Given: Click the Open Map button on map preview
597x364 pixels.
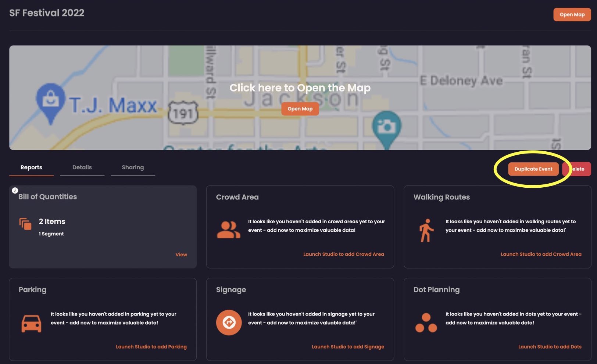Looking at the screenshot, I should 300,109.
